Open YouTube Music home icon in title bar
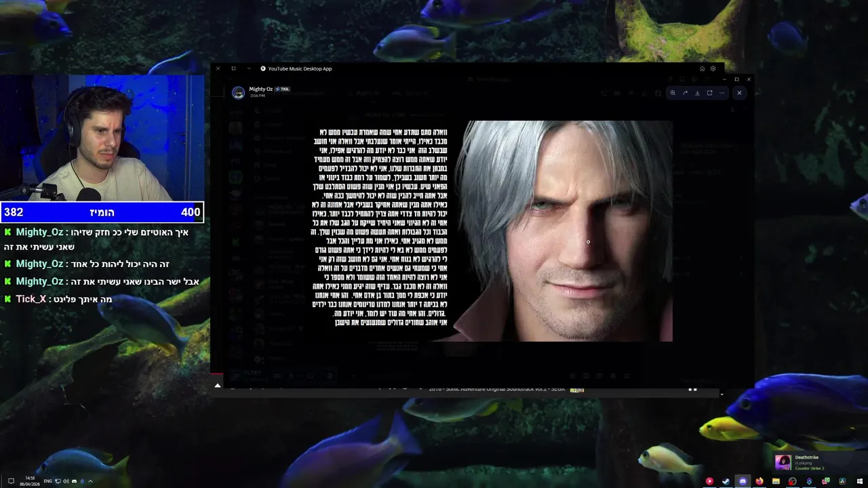868x488 pixels. click(702, 68)
